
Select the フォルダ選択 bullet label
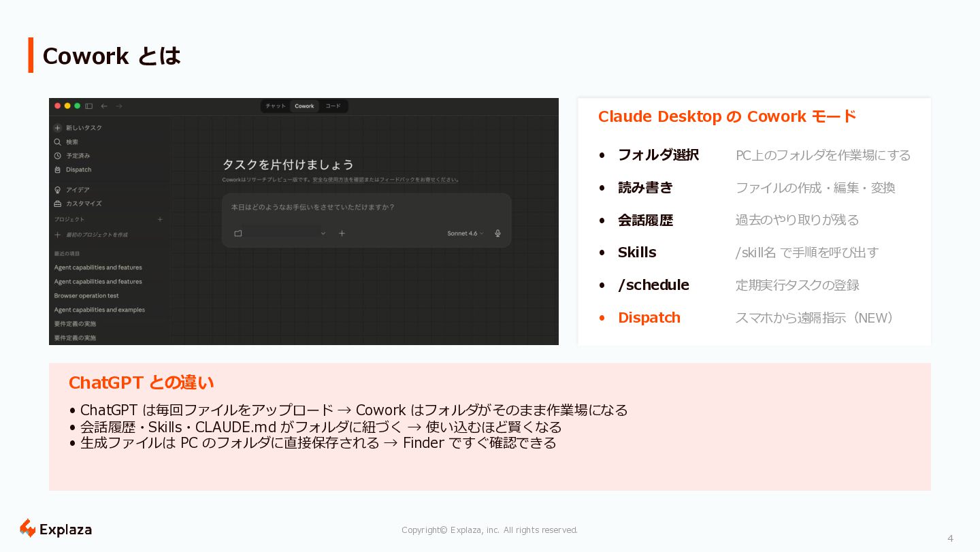[658, 155]
